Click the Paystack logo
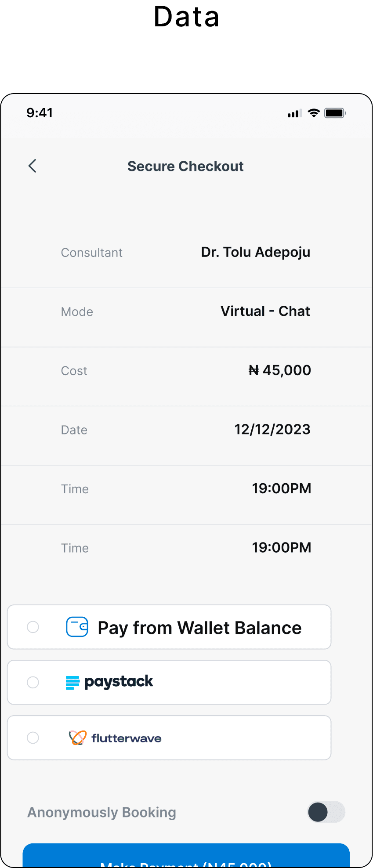373x868 pixels. (109, 682)
